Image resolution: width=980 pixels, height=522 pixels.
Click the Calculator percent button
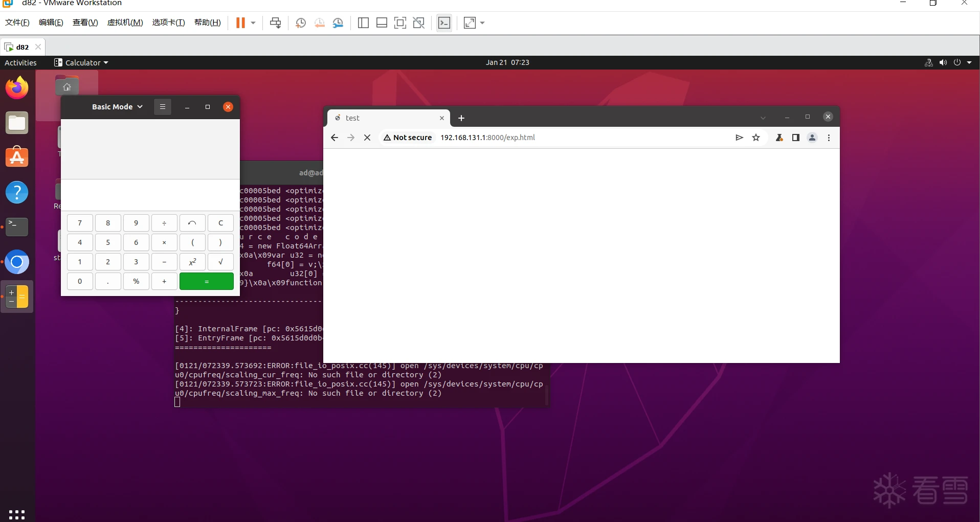click(136, 281)
